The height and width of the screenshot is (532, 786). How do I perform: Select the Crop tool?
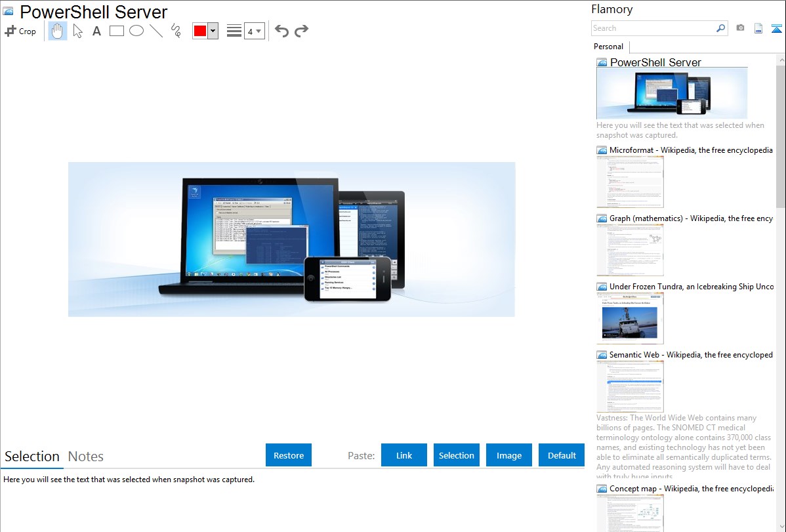(x=20, y=31)
